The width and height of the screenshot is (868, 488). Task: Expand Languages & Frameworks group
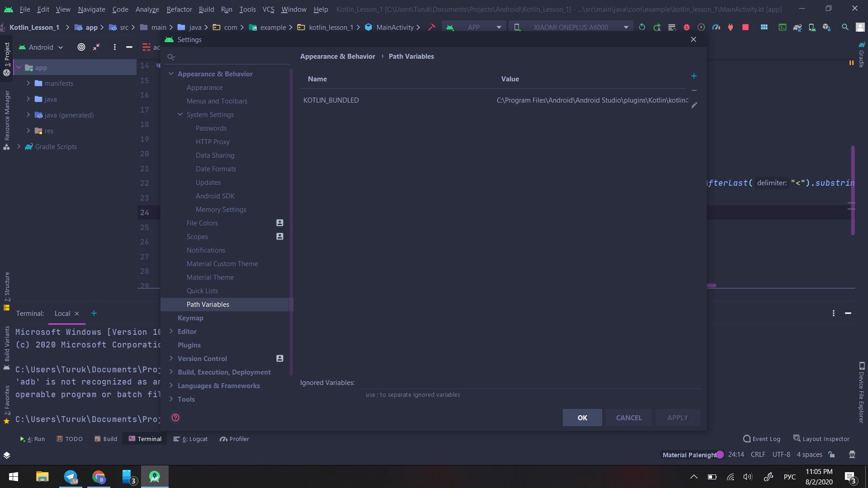(171, 385)
